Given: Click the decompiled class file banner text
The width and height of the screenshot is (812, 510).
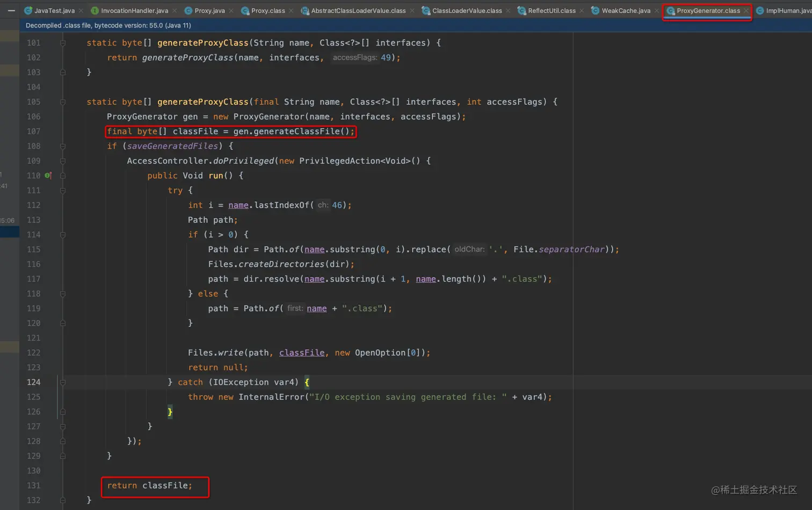Looking at the screenshot, I should point(108,25).
